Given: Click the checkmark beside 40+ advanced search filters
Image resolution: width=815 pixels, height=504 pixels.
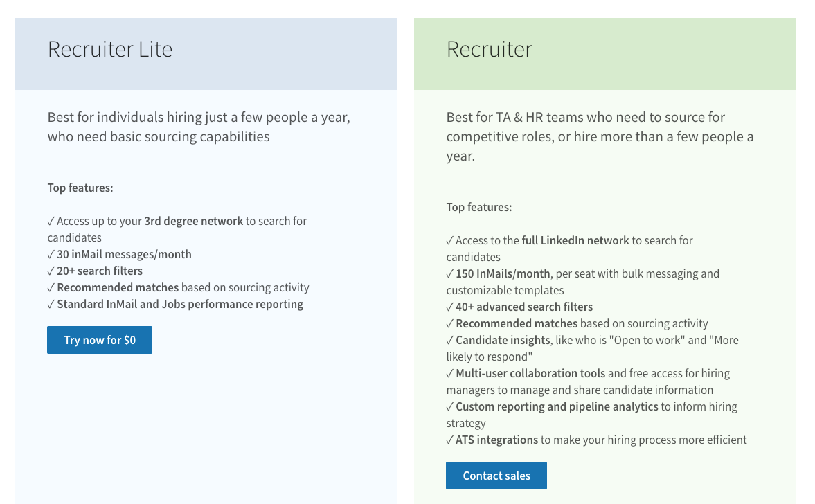Looking at the screenshot, I should pyautogui.click(x=449, y=307).
